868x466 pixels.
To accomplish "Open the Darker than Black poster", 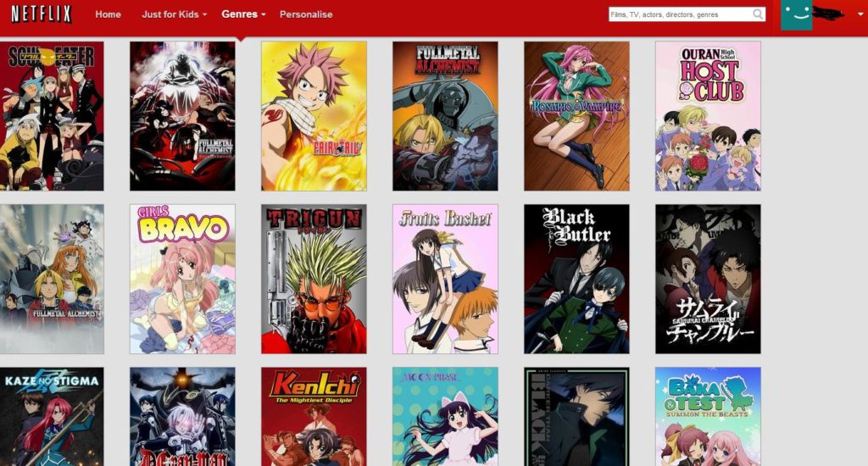I will coord(576,417).
